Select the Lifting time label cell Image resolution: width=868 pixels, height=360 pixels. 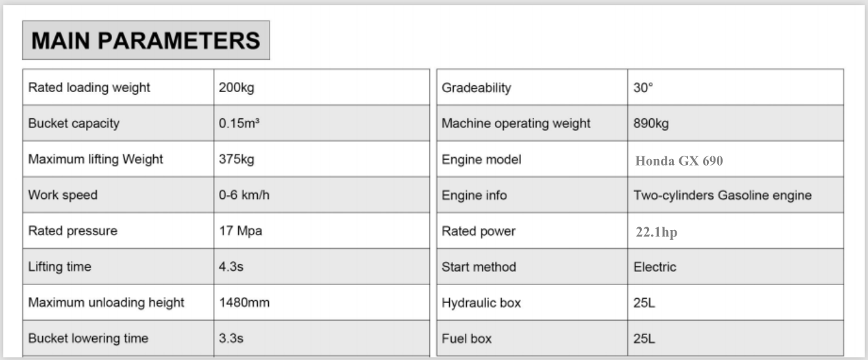point(60,267)
